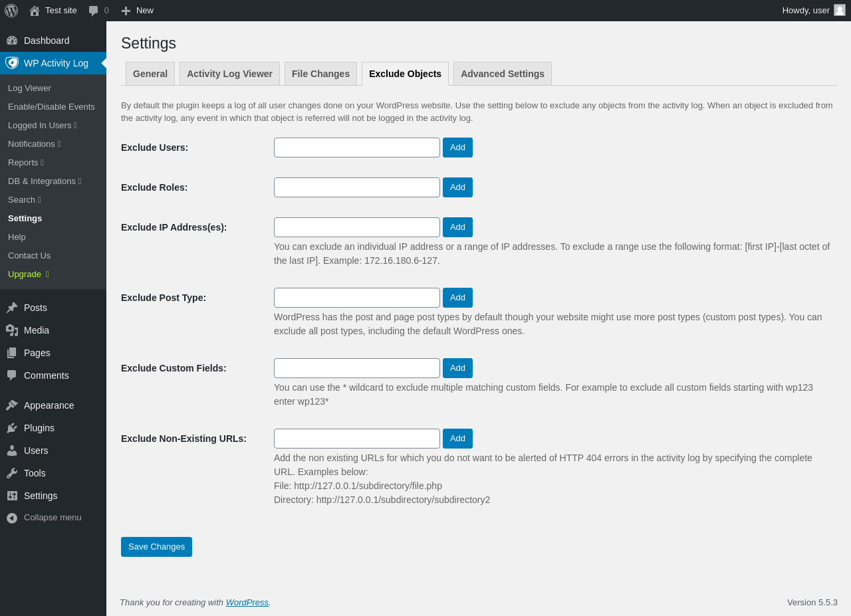The image size is (851, 616).
Task: Click the New plus icon in admin bar
Action: point(126,11)
